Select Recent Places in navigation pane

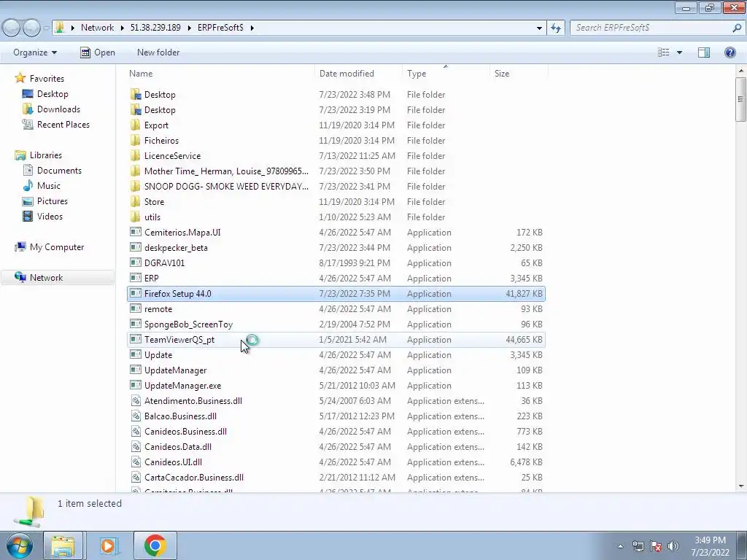click(63, 124)
